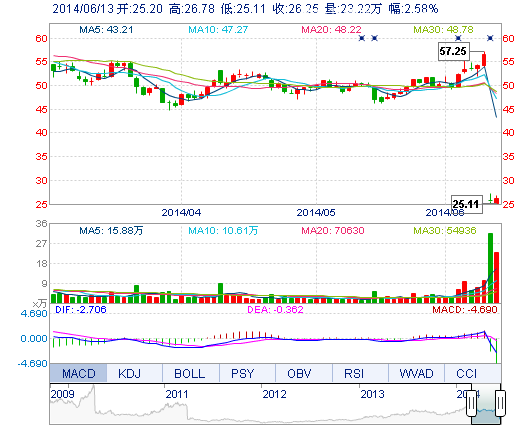Image resolution: width=520 pixels, height=430 pixels.
Task: Click the first star event marker near 2014/05
Action: 362,38
